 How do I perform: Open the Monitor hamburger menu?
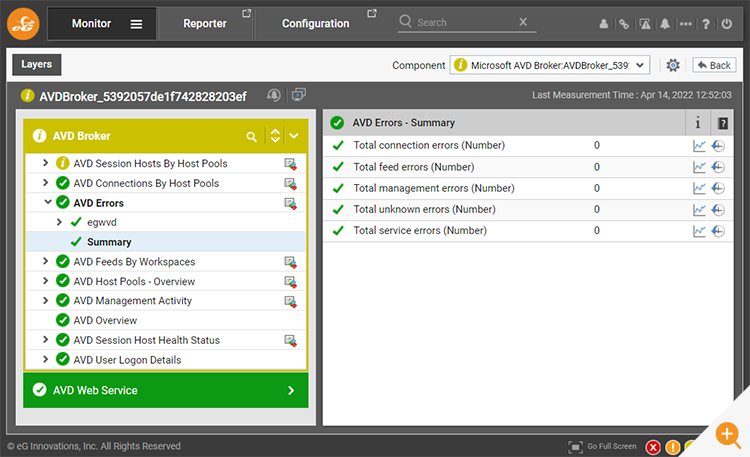[x=136, y=24]
